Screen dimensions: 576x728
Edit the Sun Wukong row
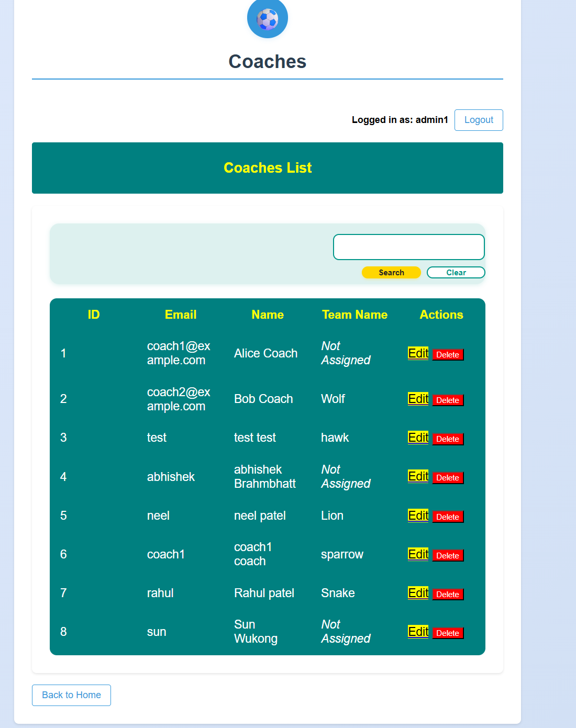(x=418, y=632)
